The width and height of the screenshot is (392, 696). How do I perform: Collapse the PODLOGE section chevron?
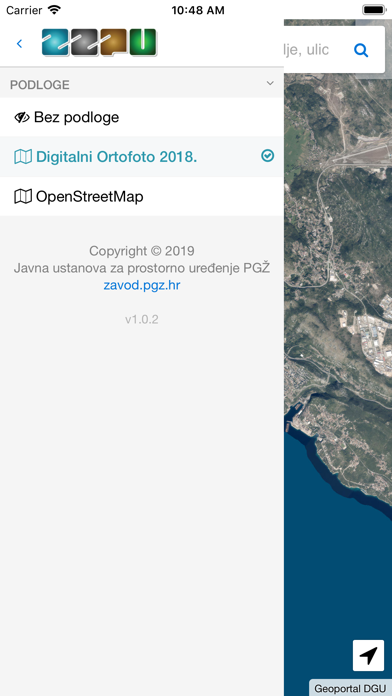pyautogui.click(x=270, y=83)
